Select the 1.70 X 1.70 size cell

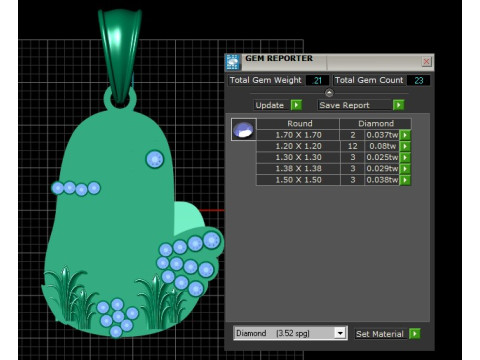click(298, 135)
